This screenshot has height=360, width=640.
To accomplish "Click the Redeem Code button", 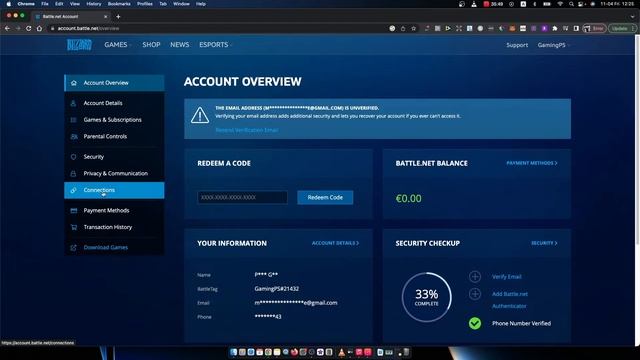I will 325,198.
